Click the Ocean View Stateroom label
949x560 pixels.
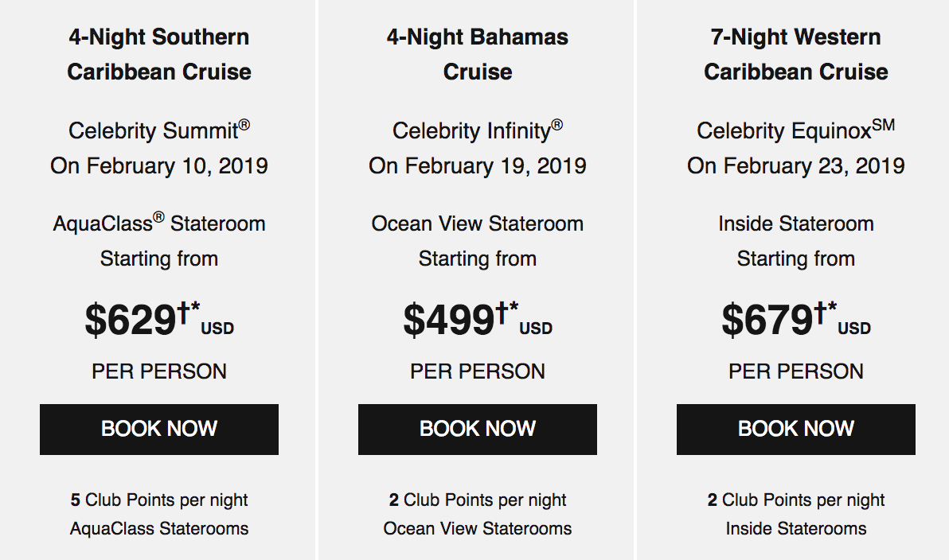(x=478, y=224)
